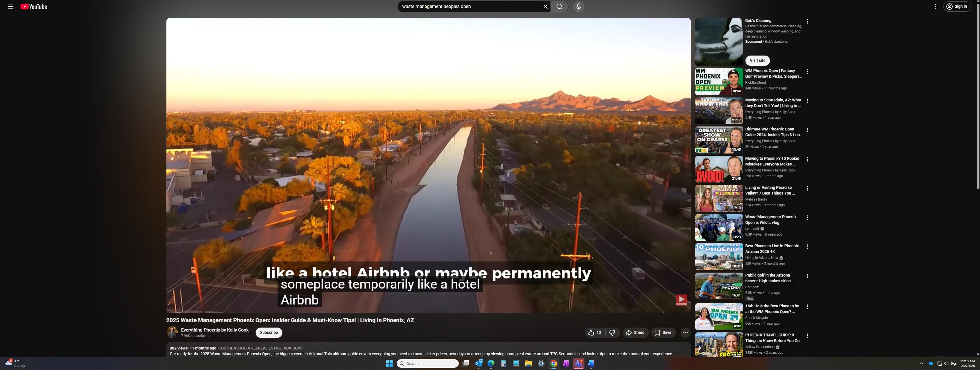Open Everything Phoenix by Kelly Cook channel
980x370 pixels.
click(215, 330)
